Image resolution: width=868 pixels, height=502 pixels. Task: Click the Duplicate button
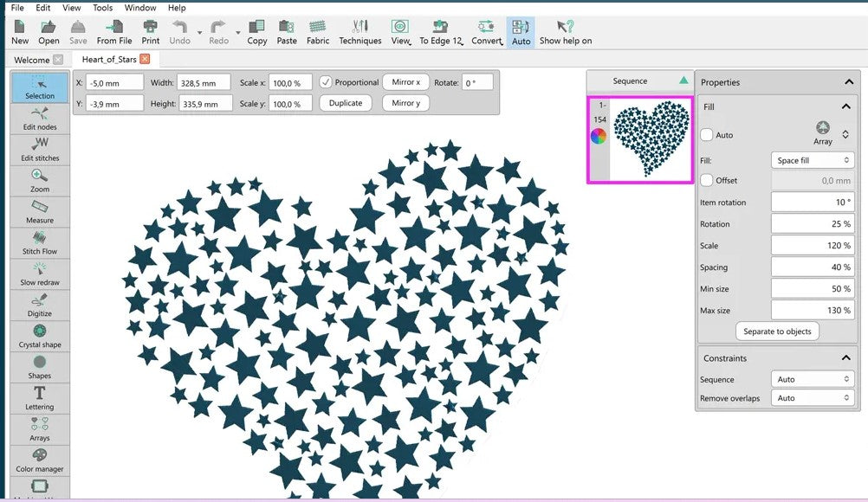tap(346, 103)
